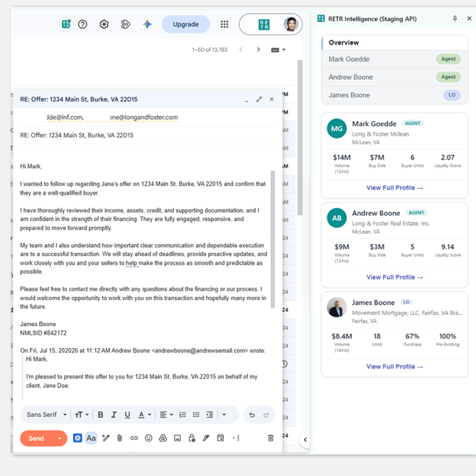Attach files with the paperclip icon
This screenshot has width=476, height=476.
119,438
